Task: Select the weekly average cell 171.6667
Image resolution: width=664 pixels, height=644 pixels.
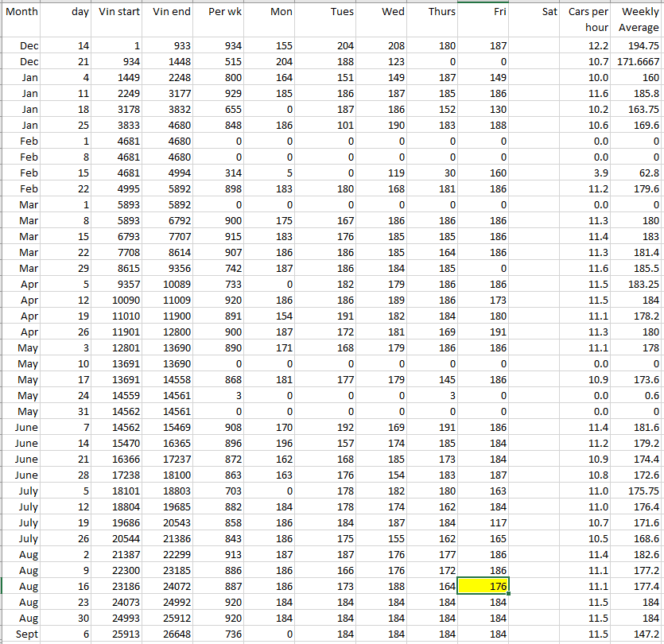Action: (x=637, y=61)
